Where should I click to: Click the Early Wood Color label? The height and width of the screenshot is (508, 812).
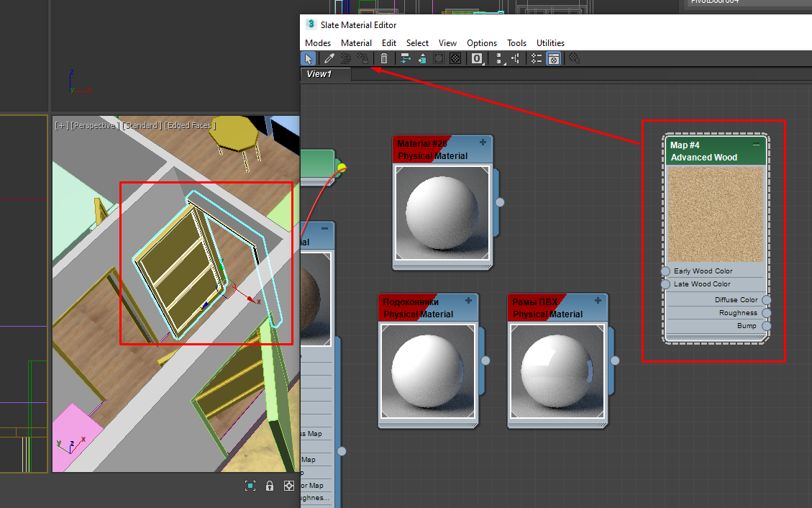[x=703, y=271]
